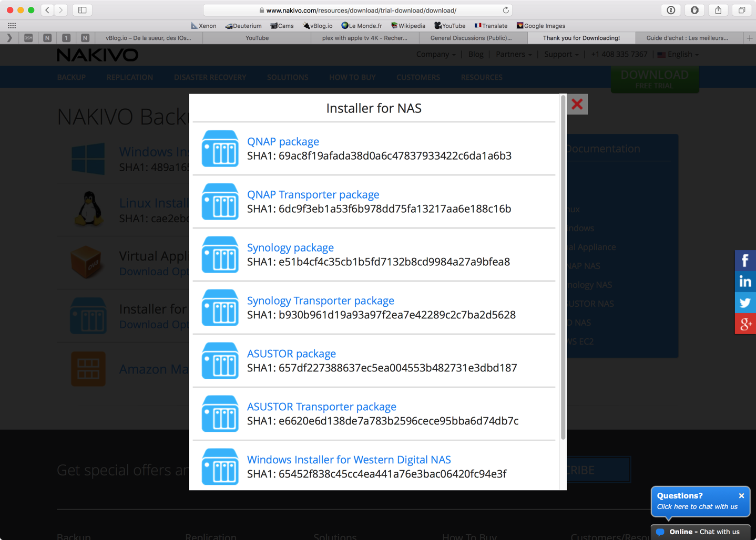
Task: Open the Windows installer logo icon behind popup
Action: click(x=88, y=158)
